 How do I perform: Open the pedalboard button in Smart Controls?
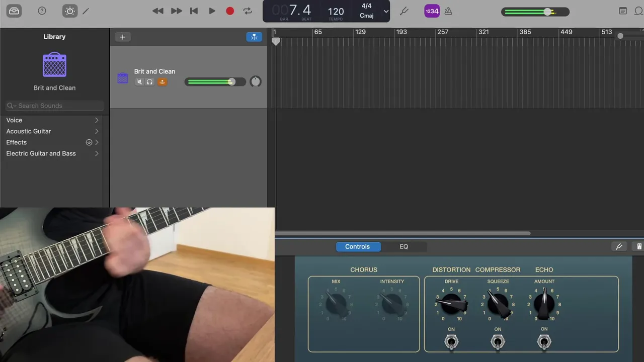click(x=639, y=246)
